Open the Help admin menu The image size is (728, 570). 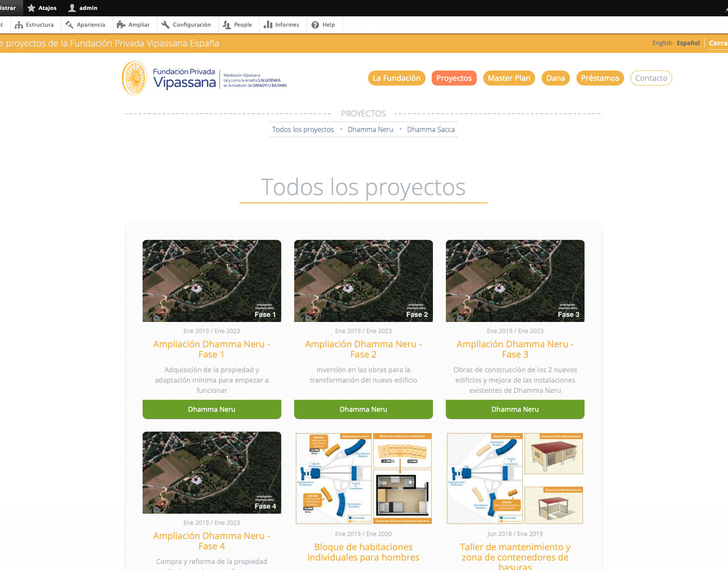tap(324, 25)
